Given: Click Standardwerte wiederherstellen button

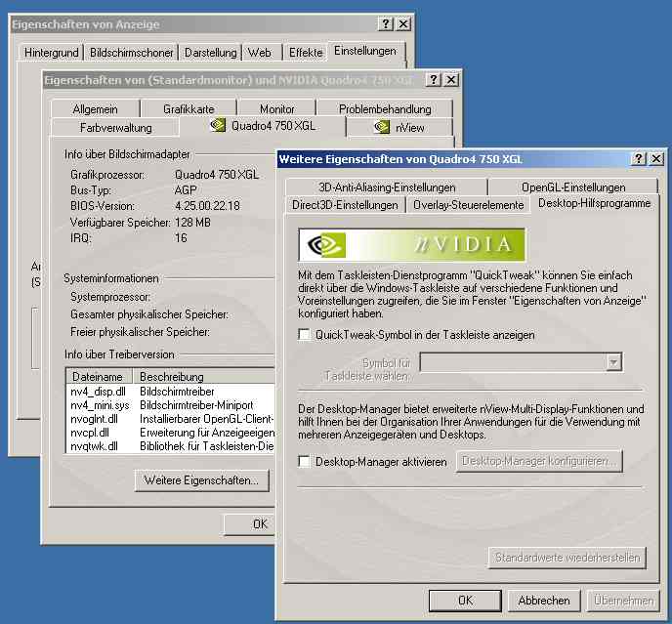Looking at the screenshot, I should 567,558.
